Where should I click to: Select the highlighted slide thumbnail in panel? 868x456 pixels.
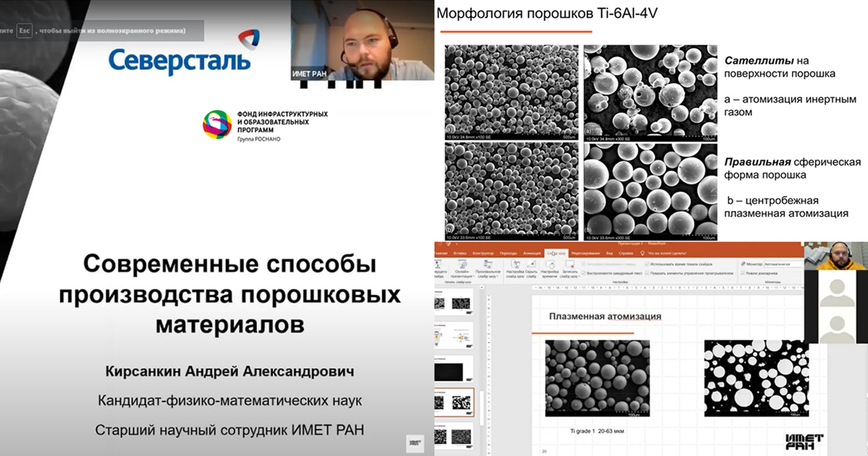click(454, 402)
